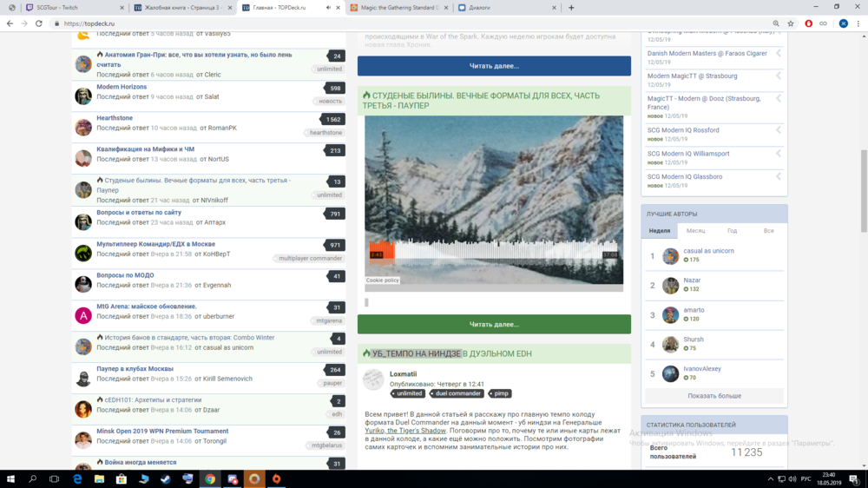Switch top authors to the Месяц tab
This screenshot has width=868, height=488.
tap(695, 231)
